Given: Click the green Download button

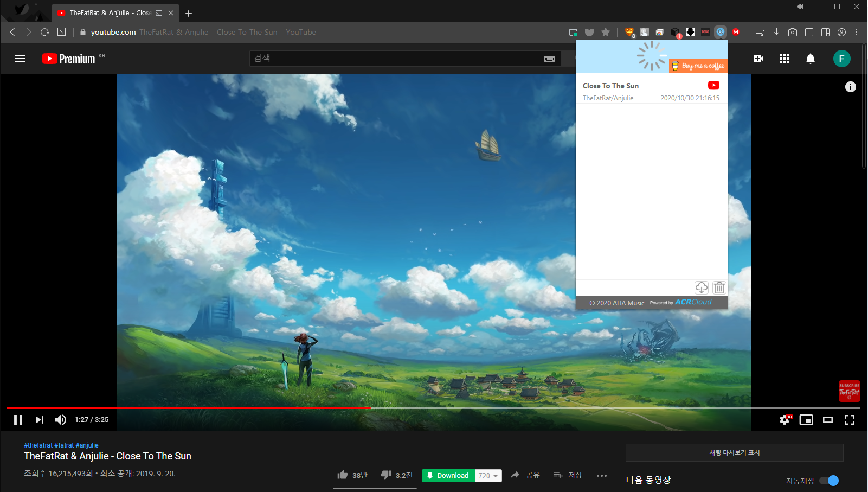Looking at the screenshot, I should coord(448,476).
